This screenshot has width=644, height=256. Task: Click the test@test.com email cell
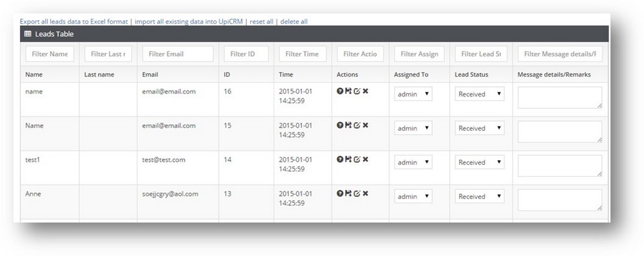pyautogui.click(x=164, y=160)
